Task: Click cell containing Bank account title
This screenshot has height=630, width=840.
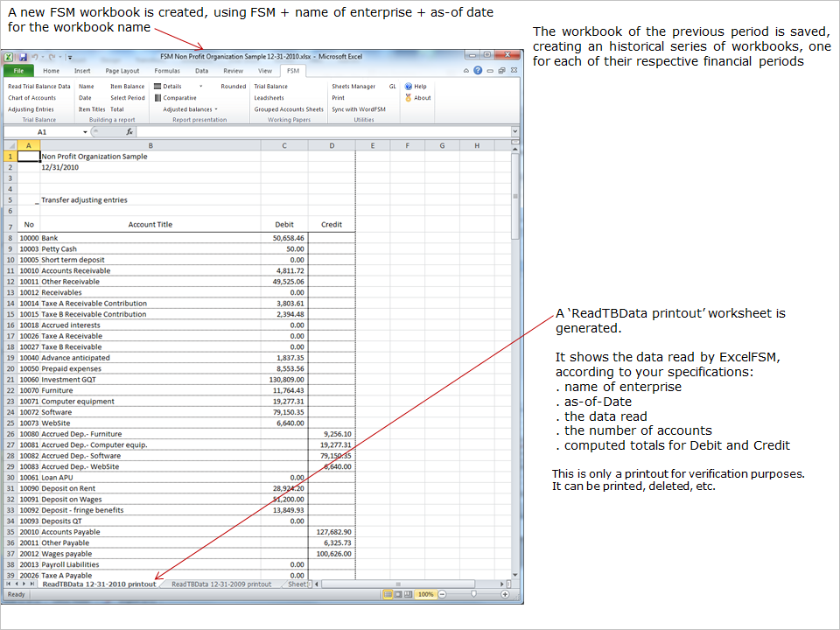Action: [x=150, y=238]
